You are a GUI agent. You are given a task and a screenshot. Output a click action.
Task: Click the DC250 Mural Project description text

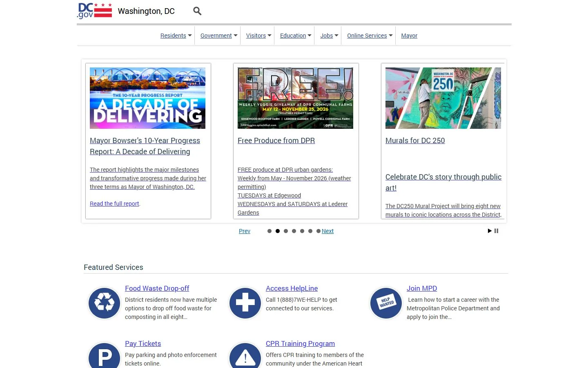coord(443,210)
